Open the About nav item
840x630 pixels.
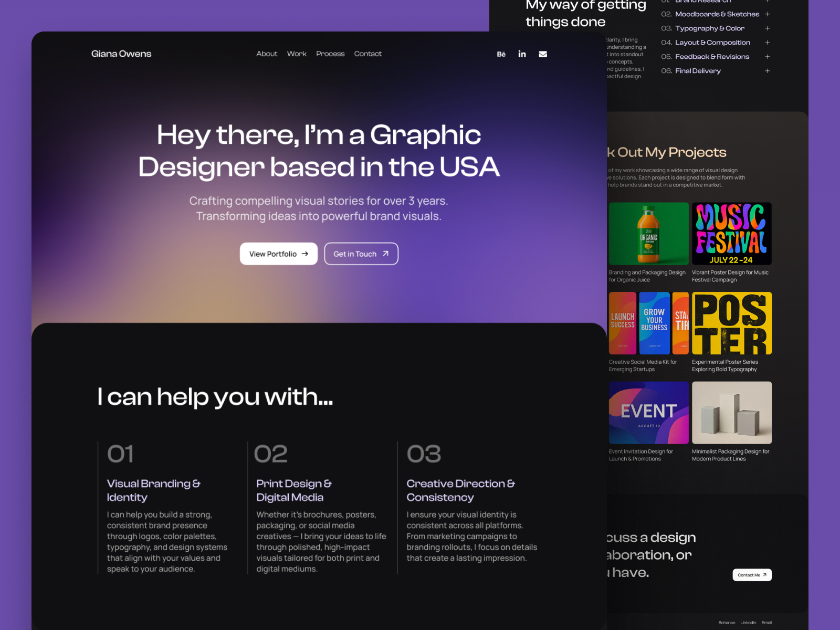coord(267,54)
